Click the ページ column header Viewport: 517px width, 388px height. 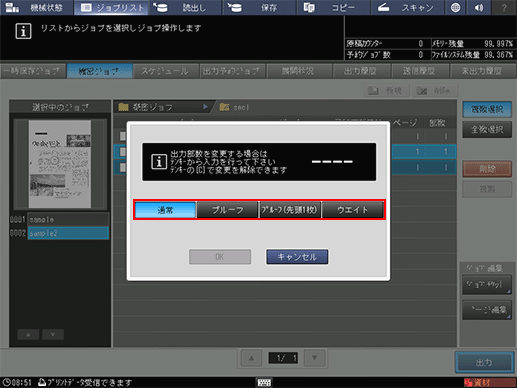point(405,123)
